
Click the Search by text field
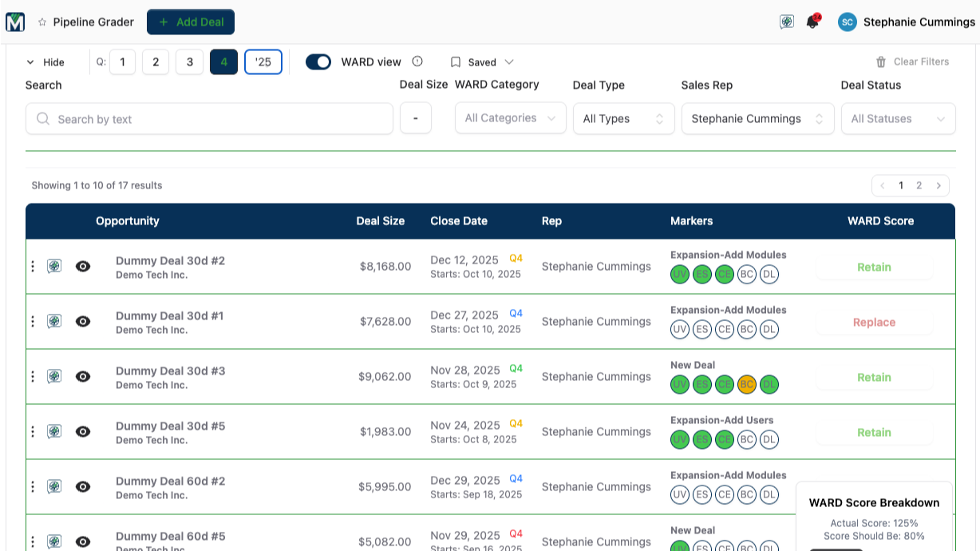pyautogui.click(x=209, y=119)
